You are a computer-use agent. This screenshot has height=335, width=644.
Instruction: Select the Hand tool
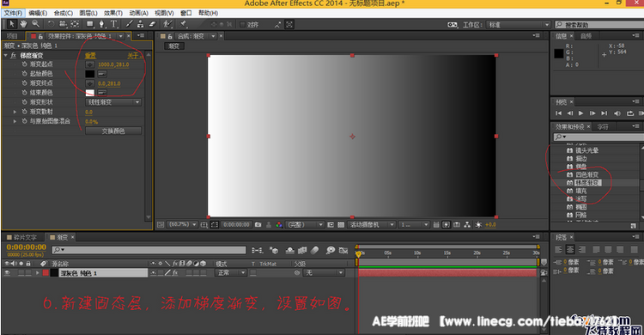click(x=23, y=24)
